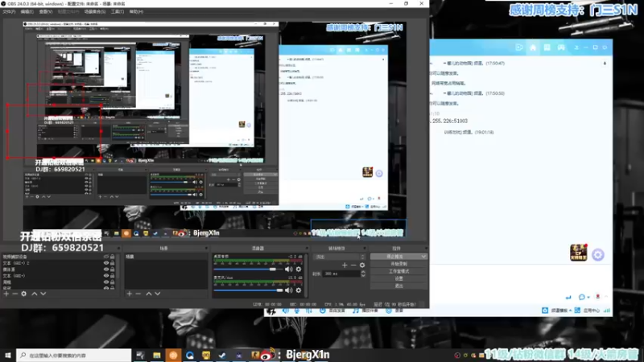The image size is (644, 362).
Task: Click the transition duration stepper arrows
Action: coord(363,274)
